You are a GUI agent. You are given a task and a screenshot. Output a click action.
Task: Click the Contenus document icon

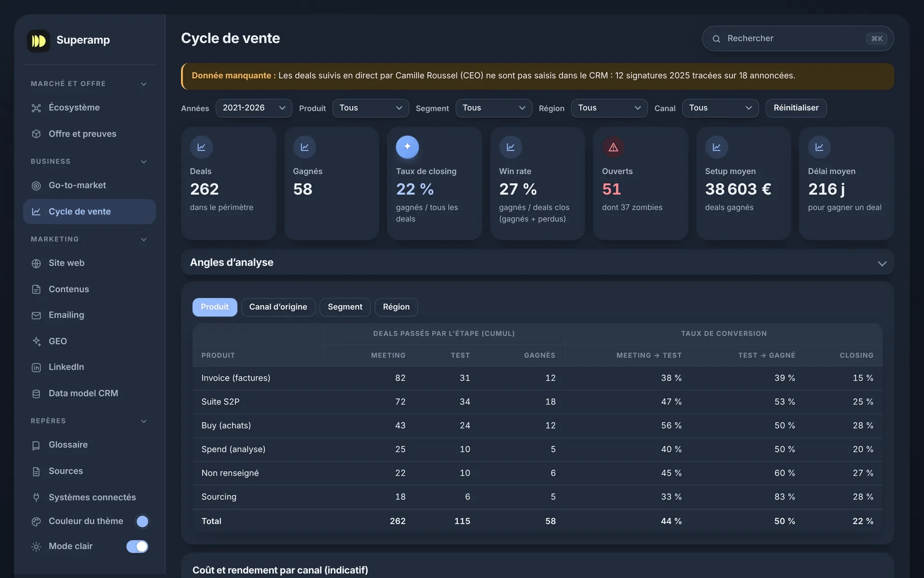[x=36, y=289]
